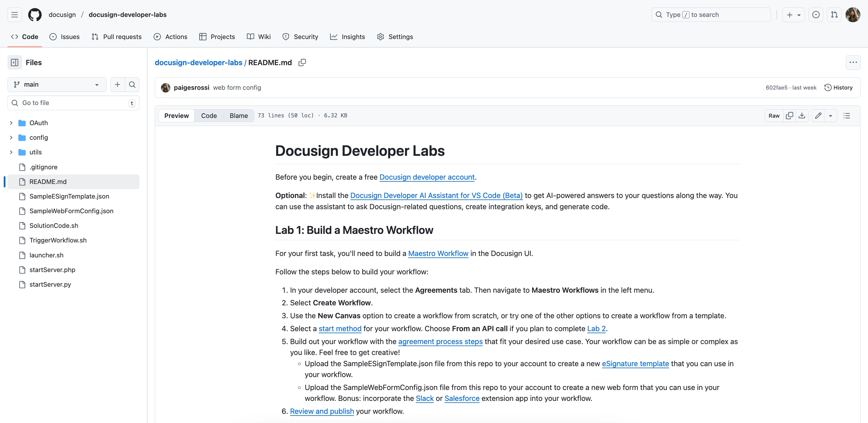The height and width of the screenshot is (423, 868).
Task: Copy the README.md file path
Action: click(302, 63)
